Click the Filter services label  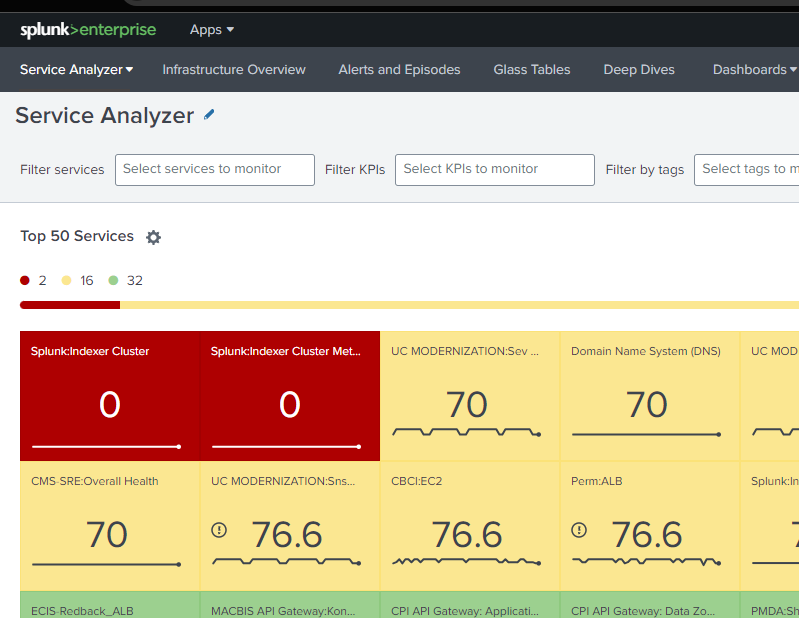pyautogui.click(x=62, y=170)
